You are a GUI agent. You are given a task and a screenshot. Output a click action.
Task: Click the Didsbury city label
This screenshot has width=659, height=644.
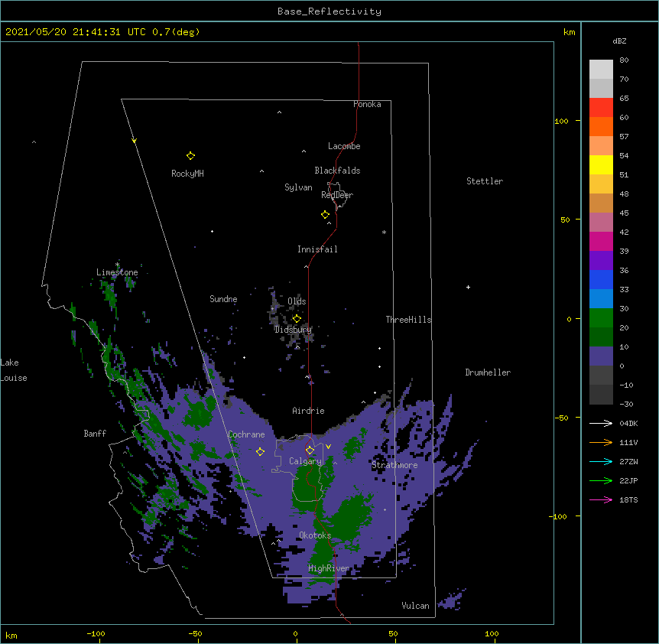[293, 330]
